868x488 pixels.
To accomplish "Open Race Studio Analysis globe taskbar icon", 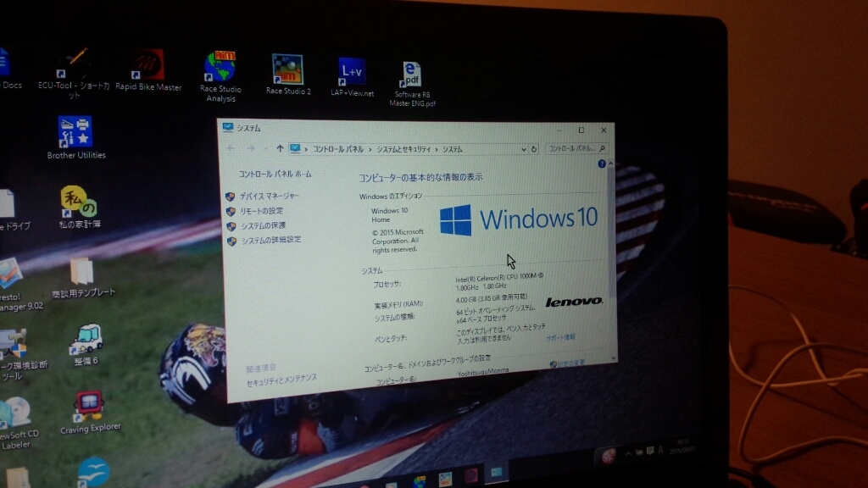I will [x=419, y=481].
